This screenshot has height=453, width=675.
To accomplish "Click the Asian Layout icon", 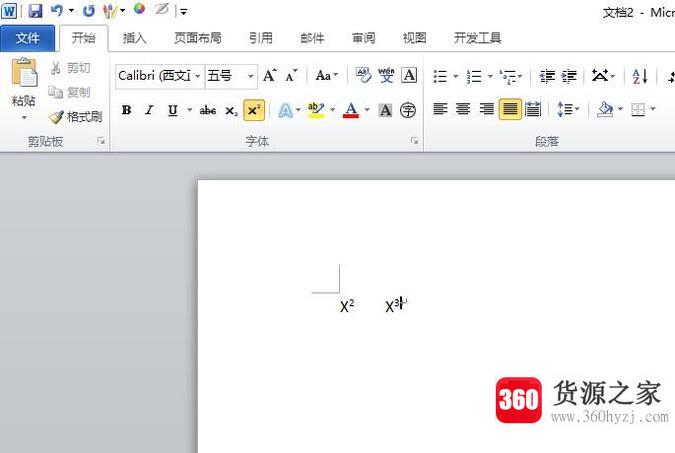I will (x=600, y=76).
